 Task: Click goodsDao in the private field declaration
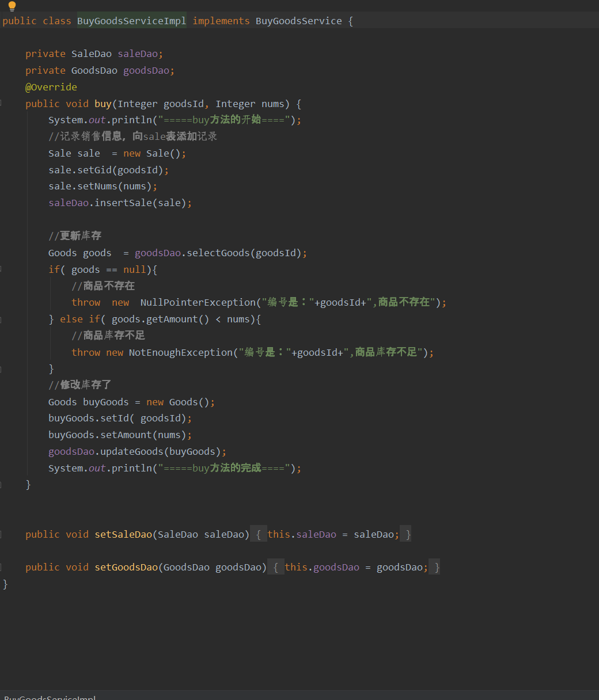click(146, 70)
